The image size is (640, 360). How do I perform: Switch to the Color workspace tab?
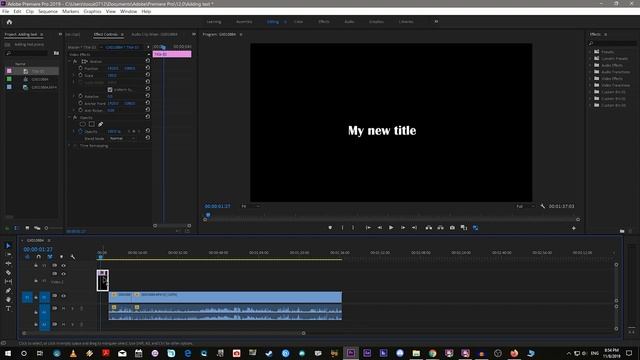pyautogui.click(x=298, y=22)
